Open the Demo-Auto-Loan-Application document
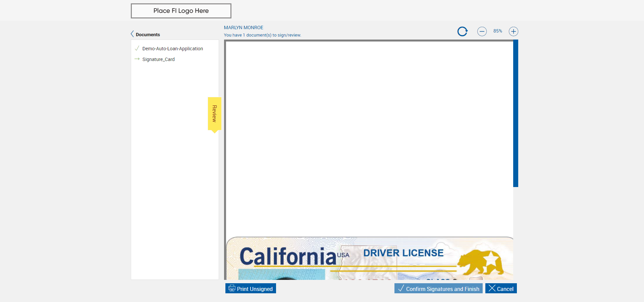Viewport: 644px width, 302px height. click(x=173, y=49)
